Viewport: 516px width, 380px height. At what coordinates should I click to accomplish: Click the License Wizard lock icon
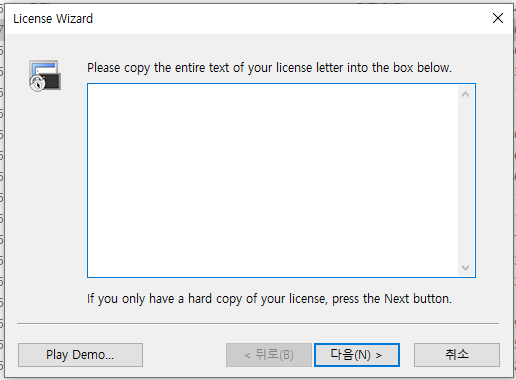(x=45, y=76)
